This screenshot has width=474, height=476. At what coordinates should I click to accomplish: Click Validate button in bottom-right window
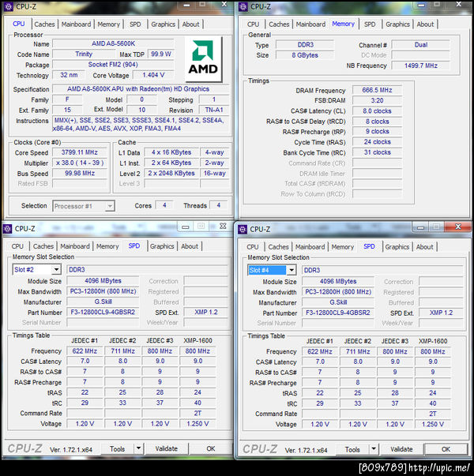click(x=401, y=449)
